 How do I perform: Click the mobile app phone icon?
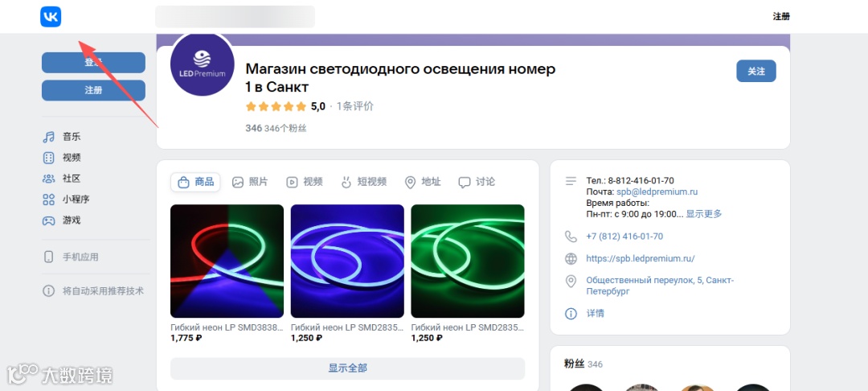click(49, 257)
